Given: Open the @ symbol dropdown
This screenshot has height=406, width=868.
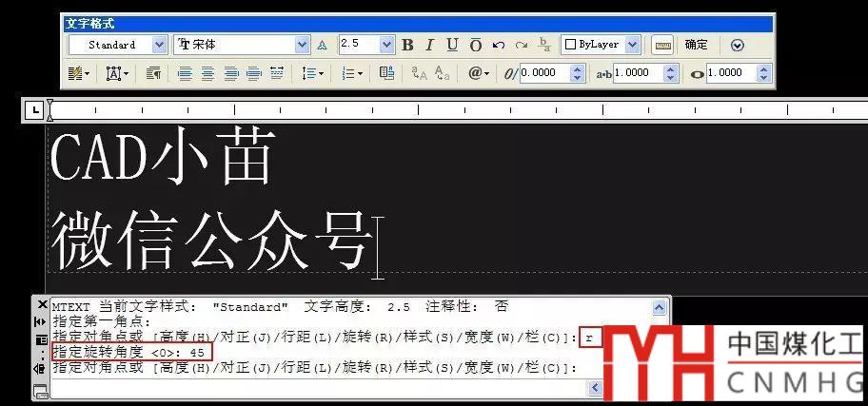Looking at the screenshot, I should tap(479, 73).
